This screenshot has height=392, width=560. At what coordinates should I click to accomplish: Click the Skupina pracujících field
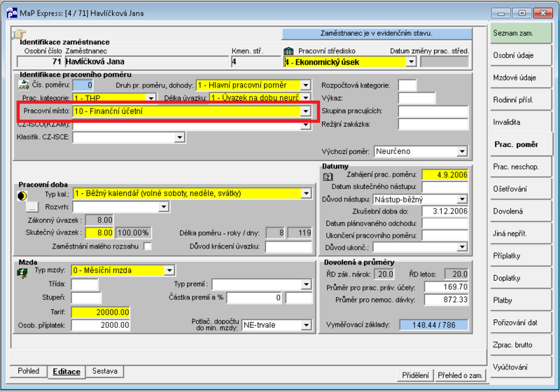[x=433, y=111]
